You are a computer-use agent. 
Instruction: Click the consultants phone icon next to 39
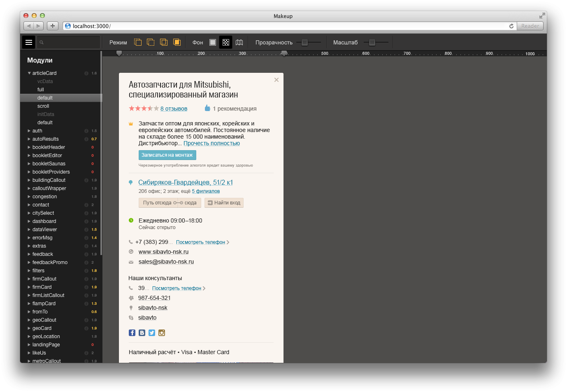[131, 288]
